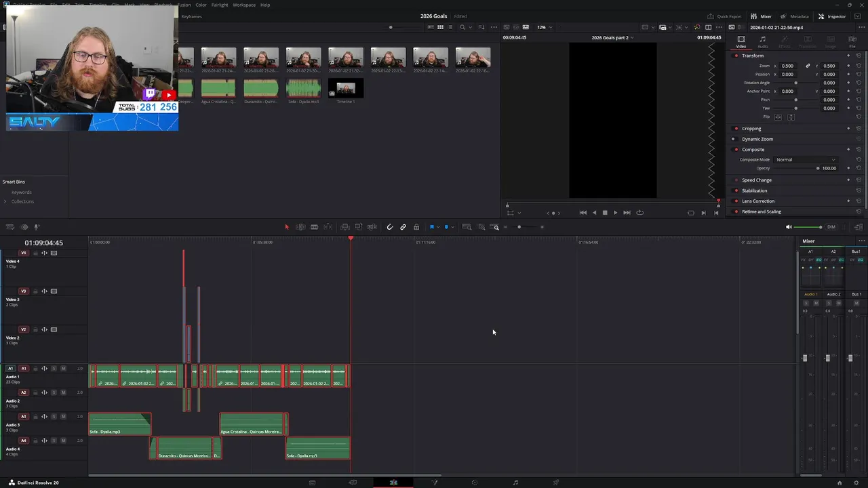Click Flip vertical icon

click(x=791, y=117)
